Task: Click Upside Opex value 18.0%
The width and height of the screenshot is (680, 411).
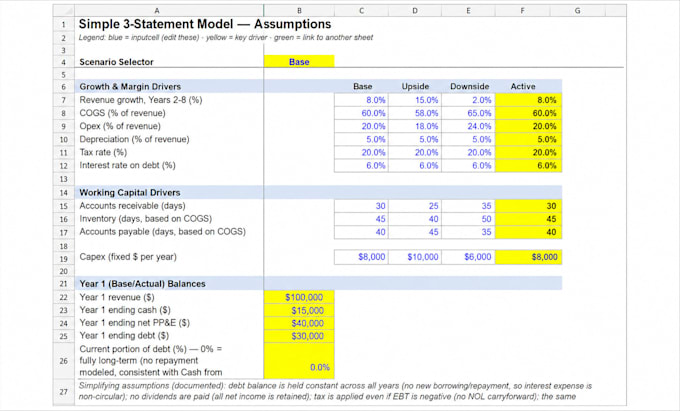Action: click(x=415, y=126)
